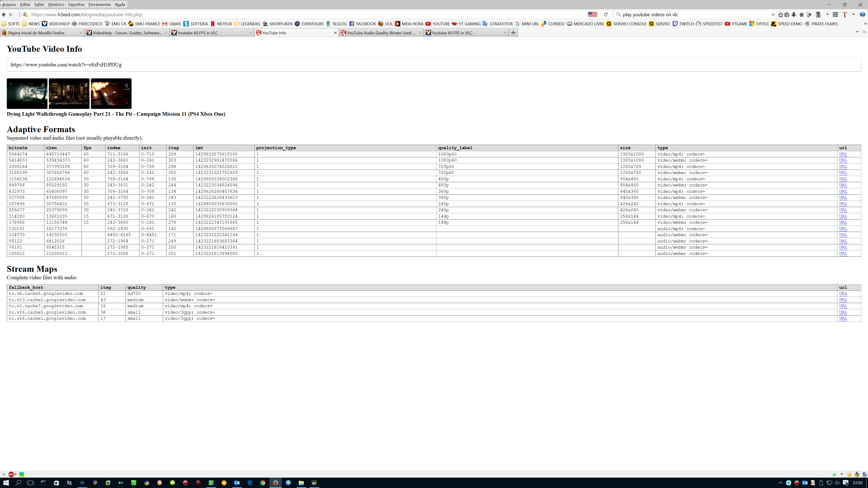
Task: Select the 1080p60 cell in webm row
Action: click(527, 160)
